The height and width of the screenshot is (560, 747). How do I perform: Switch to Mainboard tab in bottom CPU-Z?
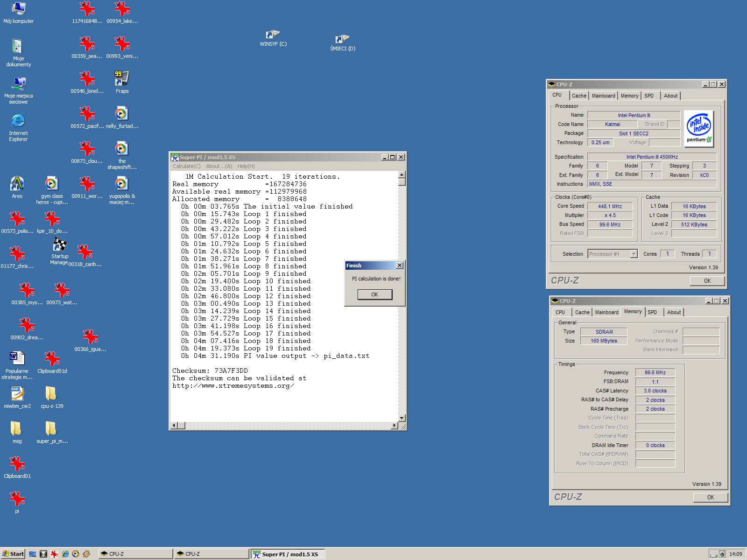[606, 312]
